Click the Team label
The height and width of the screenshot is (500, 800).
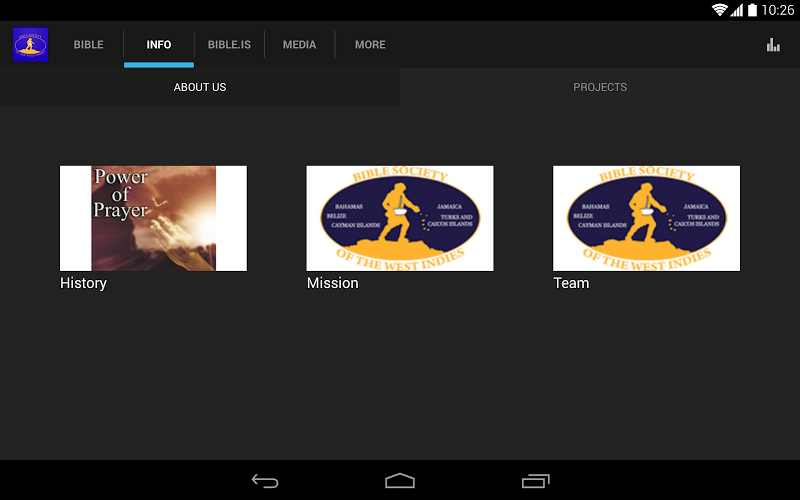point(571,283)
